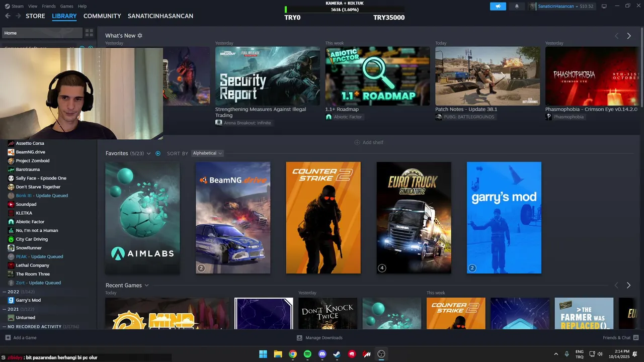Open the Euro Truck Simulator 2 cover
This screenshot has width=644, height=362.
414,218
